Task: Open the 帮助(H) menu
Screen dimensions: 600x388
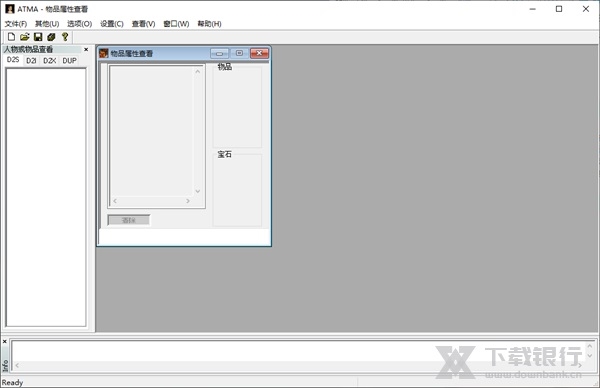Action: pyautogui.click(x=209, y=24)
